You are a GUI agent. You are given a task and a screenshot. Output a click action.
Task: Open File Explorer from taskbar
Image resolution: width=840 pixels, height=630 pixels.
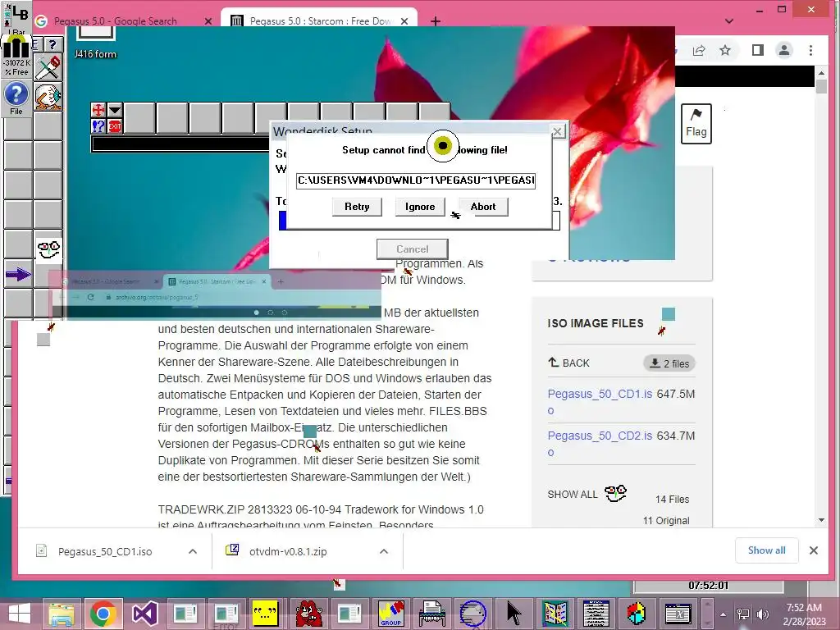tap(61, 614)
